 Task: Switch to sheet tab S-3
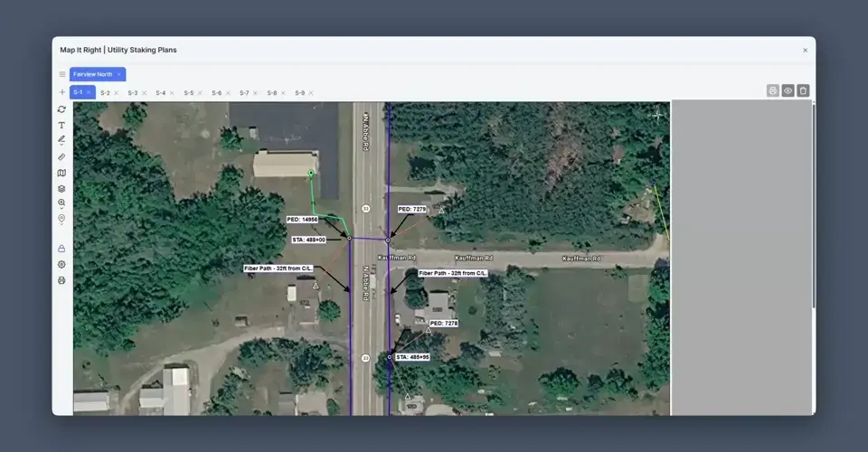pyautogui.click(x=133, y=93)
